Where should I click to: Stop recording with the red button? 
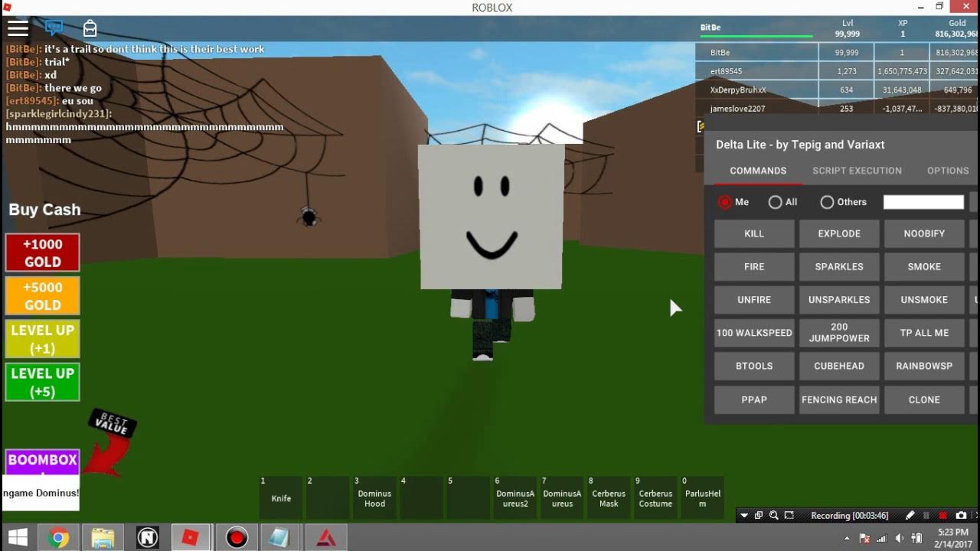(943, 516)
